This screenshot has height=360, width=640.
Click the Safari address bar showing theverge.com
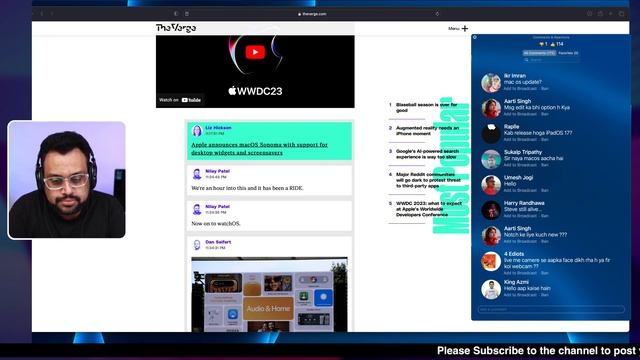coord(312,14)
